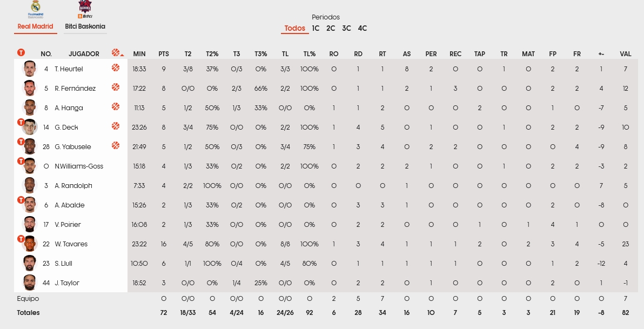The width and height of the screenshot is (644, 329).
Task: Click the basketball icon in A. Hanga's row
Action: click(x=116, y=107)
